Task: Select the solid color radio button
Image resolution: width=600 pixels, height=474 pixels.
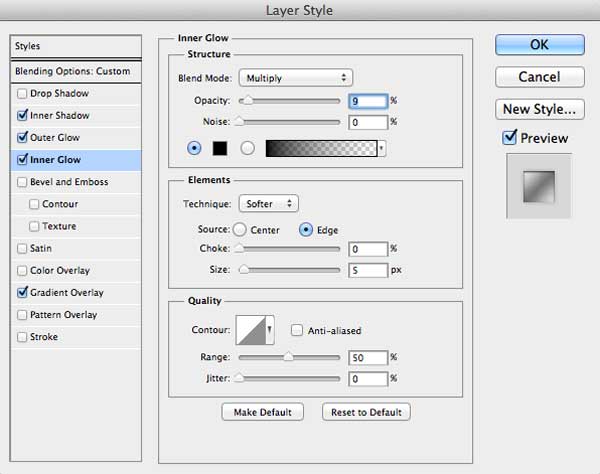Action: tap(194, 148)
